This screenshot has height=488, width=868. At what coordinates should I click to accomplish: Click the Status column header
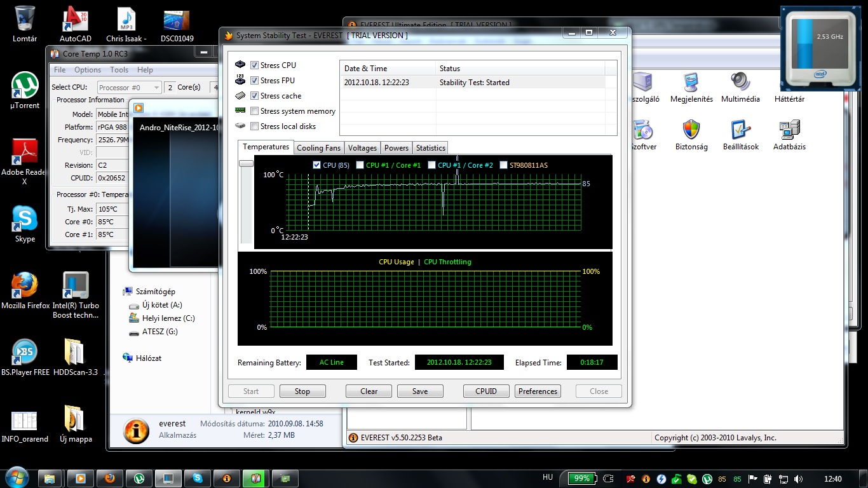(x=521, y=69)
